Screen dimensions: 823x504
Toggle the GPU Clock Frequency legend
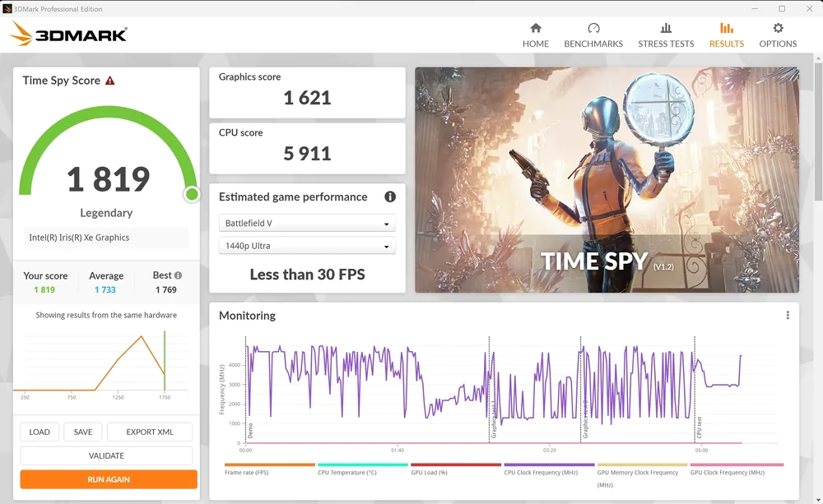(x=737, y=469)
